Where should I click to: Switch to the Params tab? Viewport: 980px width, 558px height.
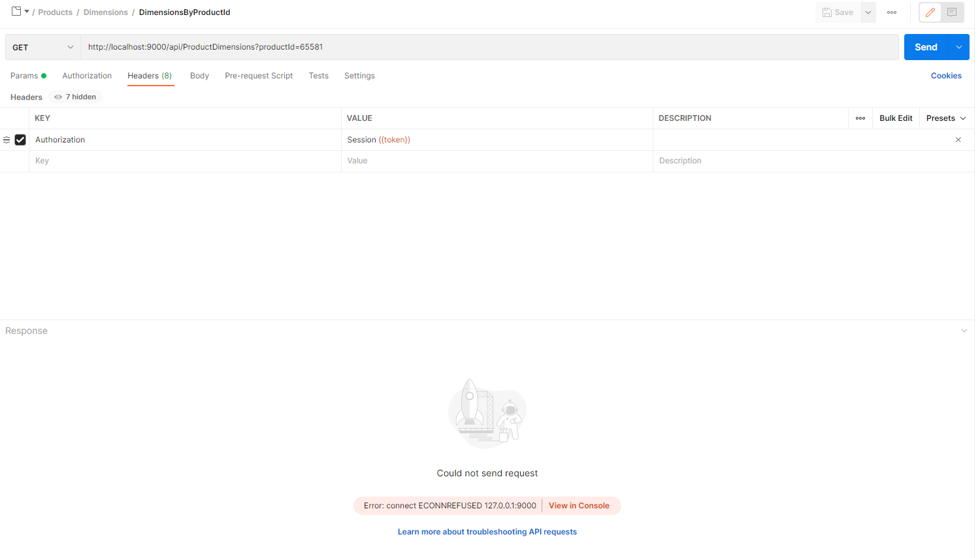pyautogui.click(x=28, y=76)
